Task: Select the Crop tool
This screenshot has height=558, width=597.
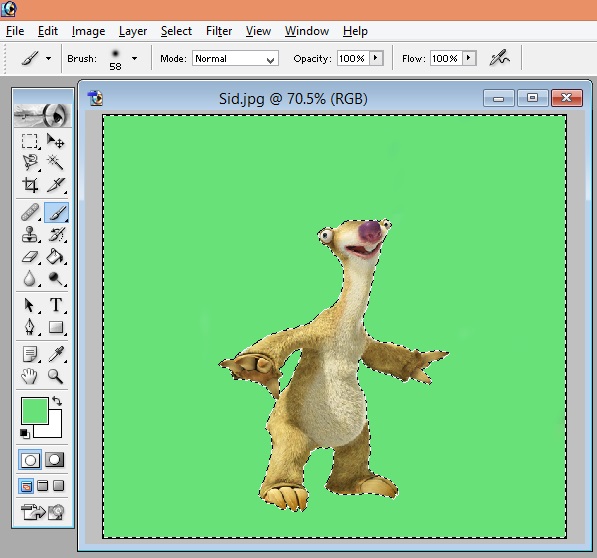Action: 30,185
